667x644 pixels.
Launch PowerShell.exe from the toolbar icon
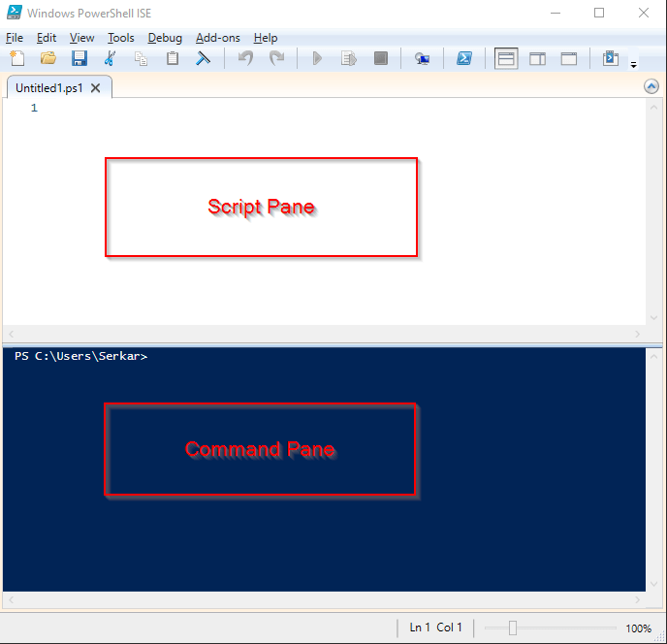[464, 58]
